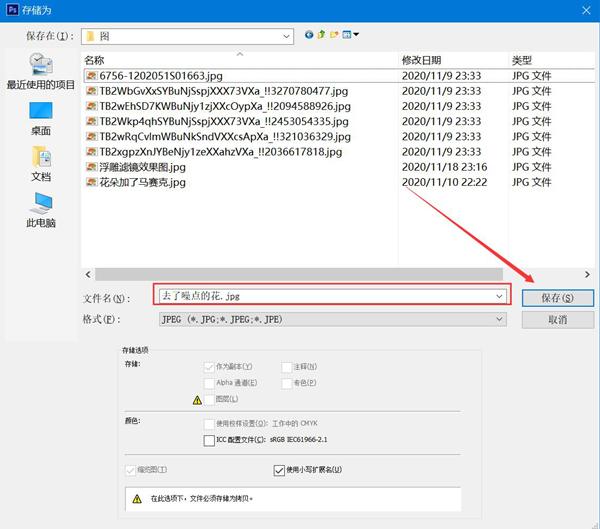600x529 pixels.
Task: Click date 2020/11/18 23:16
Action: tap(444, 167)
